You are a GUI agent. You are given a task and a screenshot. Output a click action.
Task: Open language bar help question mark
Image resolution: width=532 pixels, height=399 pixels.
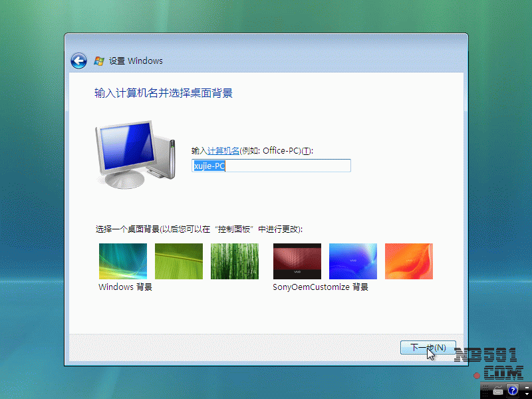coord(513,391)
